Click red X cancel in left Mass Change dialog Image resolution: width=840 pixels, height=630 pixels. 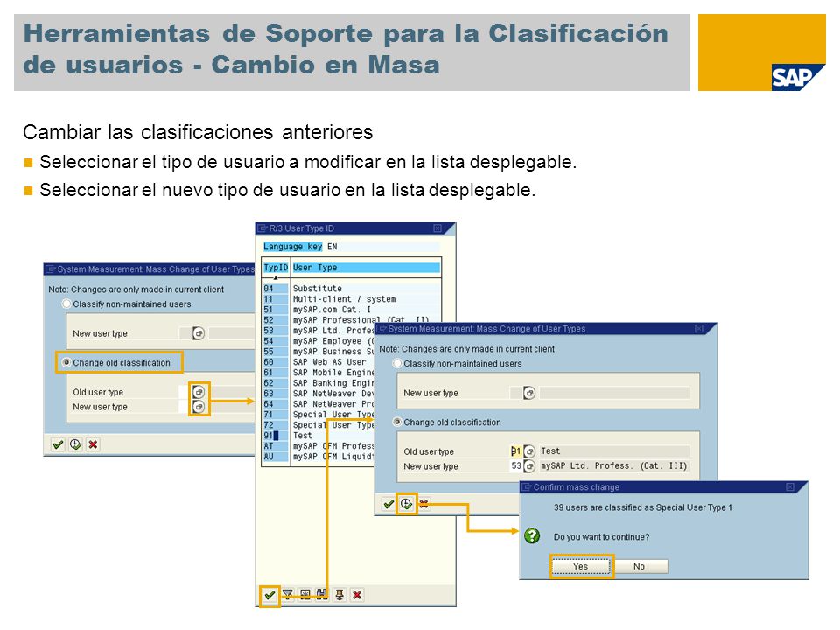tap(93, 444)
